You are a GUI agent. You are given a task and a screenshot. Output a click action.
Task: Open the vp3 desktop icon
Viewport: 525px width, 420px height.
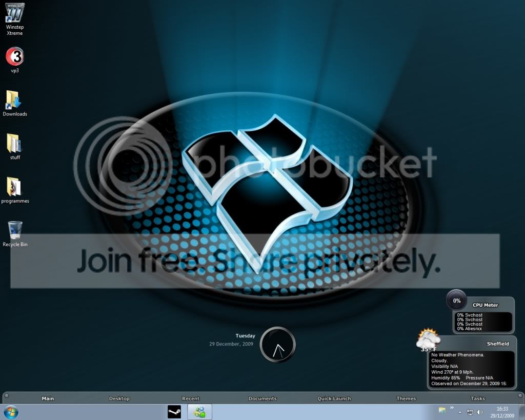(15, 59)
